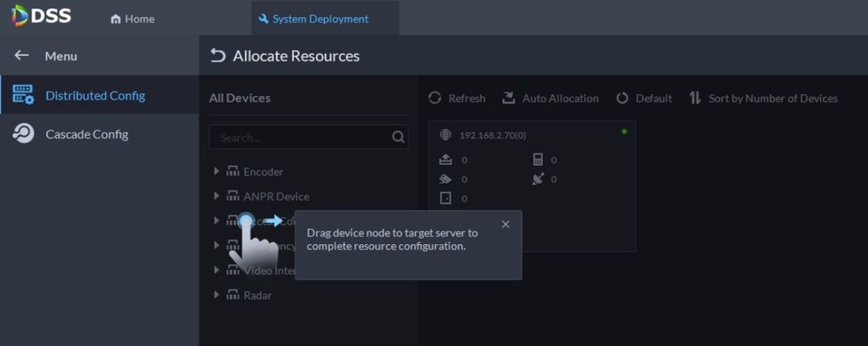Restore Default allocation
The image size is (868, 346).
coord(644,98)
